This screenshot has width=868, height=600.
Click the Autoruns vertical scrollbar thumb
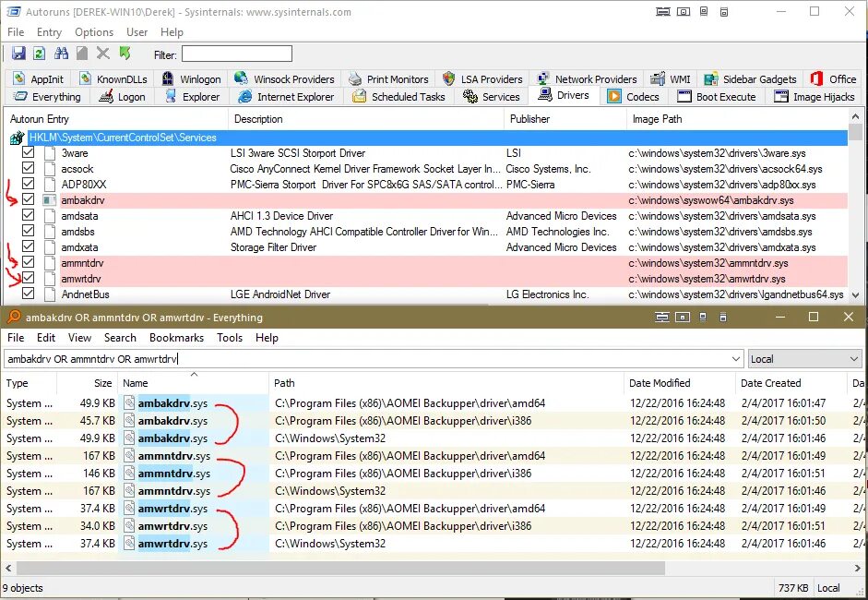(x=855, y=134)
